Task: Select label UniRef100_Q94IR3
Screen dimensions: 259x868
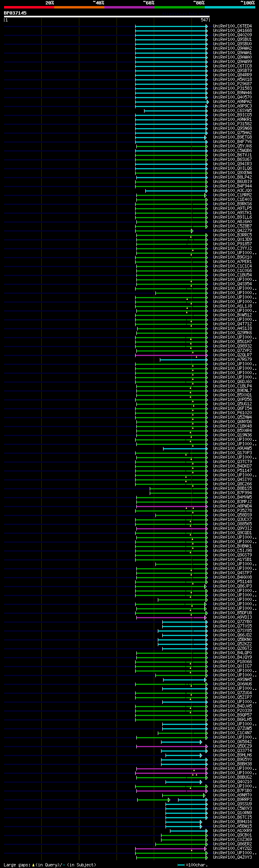Action: point(232,164)
